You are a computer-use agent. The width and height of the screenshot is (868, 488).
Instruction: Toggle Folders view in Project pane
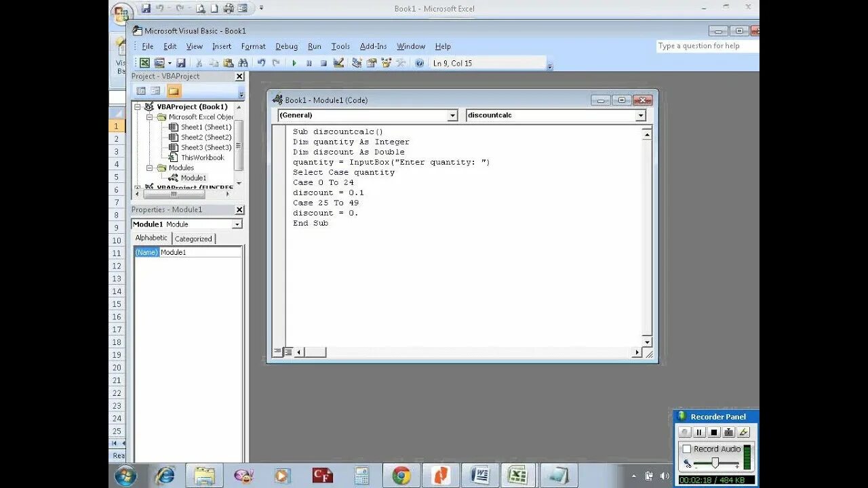(x=174, y=91)
